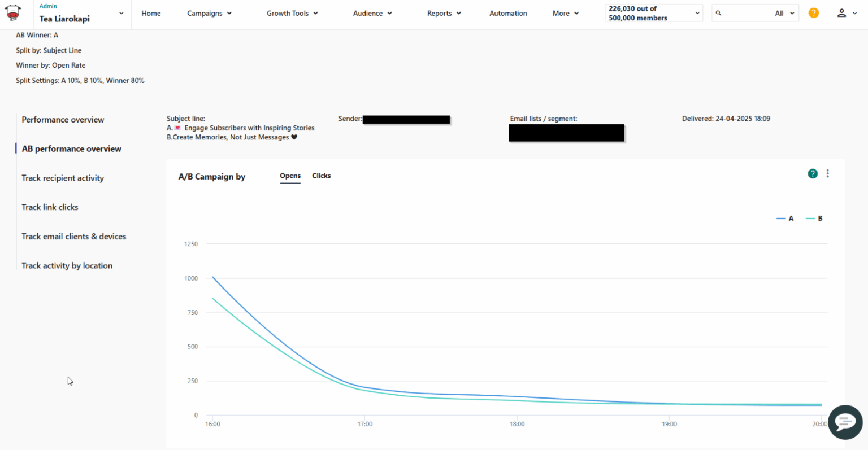
Task: Open Track activity by location
Action: (x=67, y=266)
